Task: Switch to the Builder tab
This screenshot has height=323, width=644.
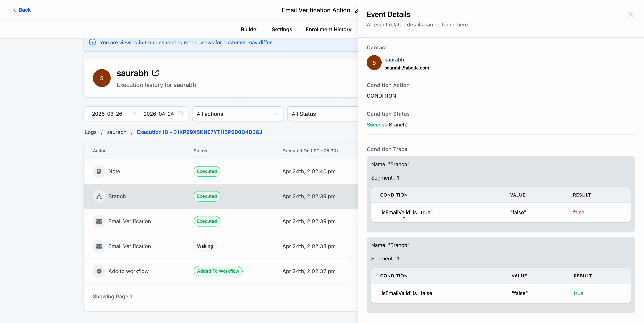Action: click(249, 29)
